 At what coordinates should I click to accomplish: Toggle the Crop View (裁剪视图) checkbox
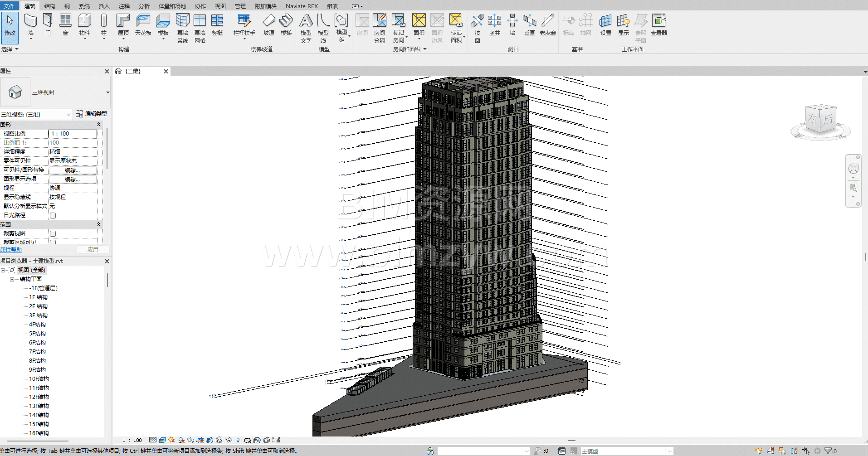tap(53, 233)
